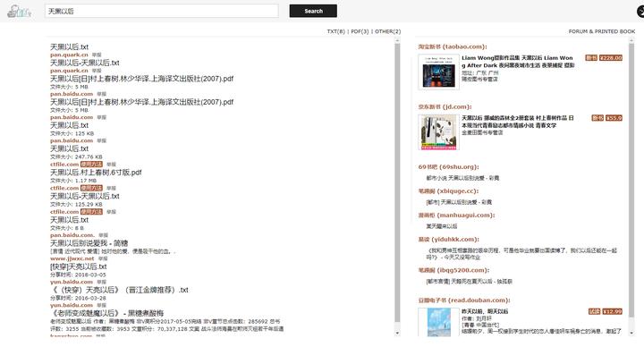Open entry under manhuagui.com heading

[442, 226]
